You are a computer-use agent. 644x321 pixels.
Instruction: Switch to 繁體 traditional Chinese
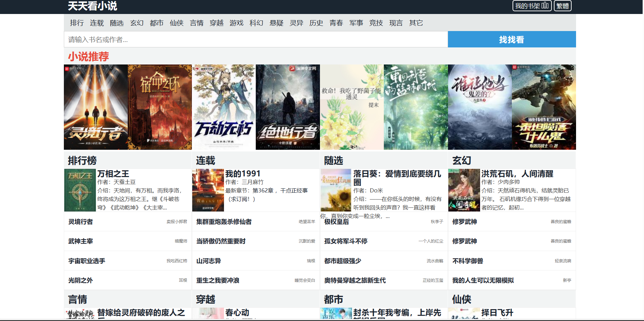click(562, 6)
